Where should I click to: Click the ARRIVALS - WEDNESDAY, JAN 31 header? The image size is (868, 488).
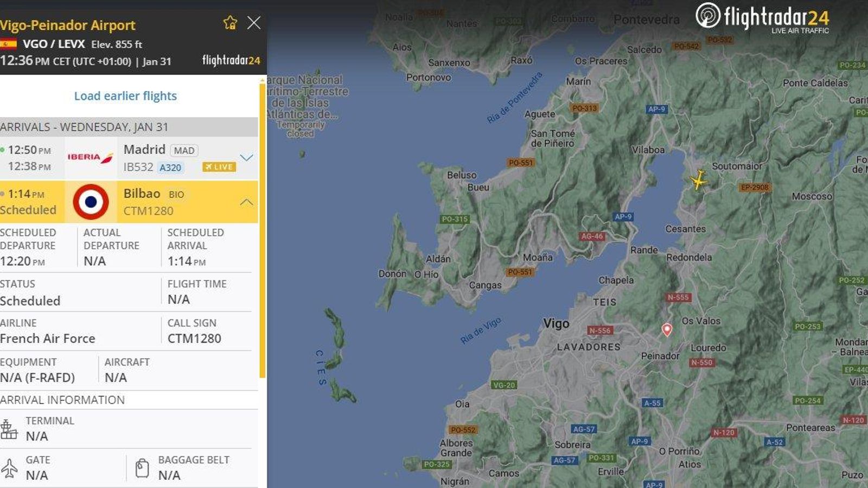(85, 127)
